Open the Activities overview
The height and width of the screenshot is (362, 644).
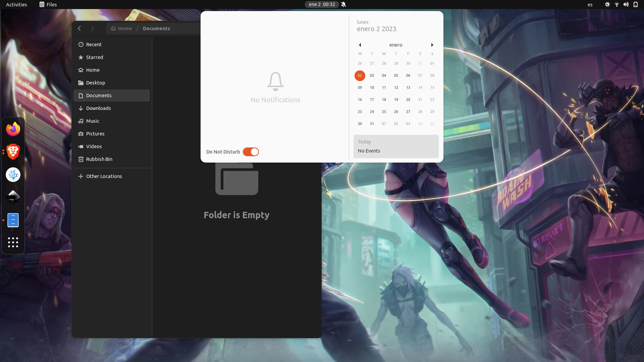point(16,4)
